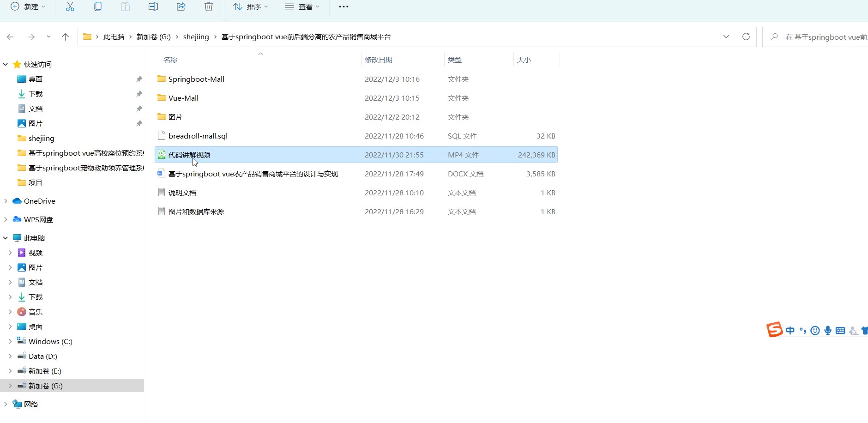Select the 基于springboot vue农产品销售商城平台 DOCX document
This screenshot has height=423, width=868.
(356, 174)
